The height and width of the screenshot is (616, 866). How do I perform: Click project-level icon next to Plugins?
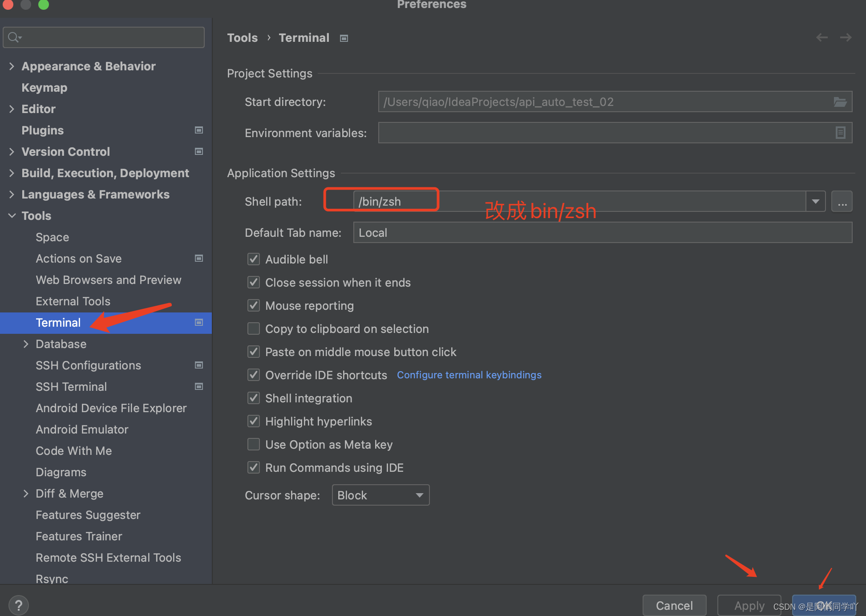pyautogui.click(x=199, y=130)
